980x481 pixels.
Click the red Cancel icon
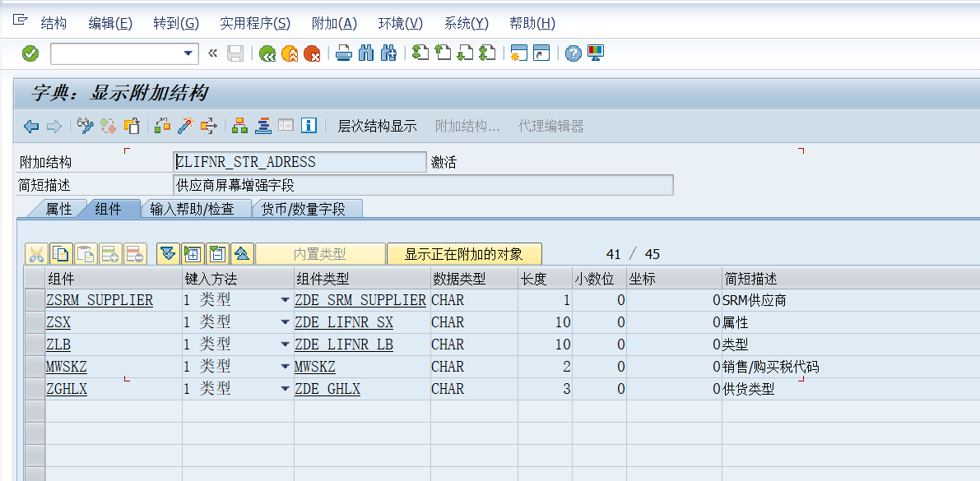coord(312,53)
